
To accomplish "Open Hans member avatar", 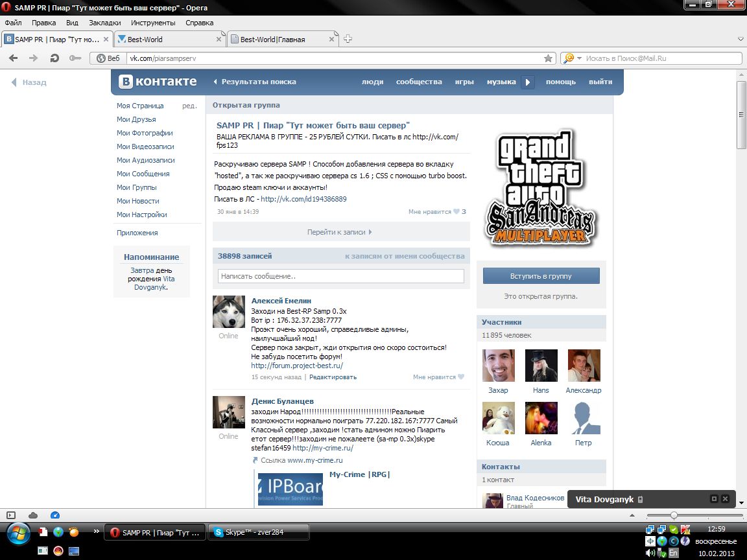I will [541, 366].
